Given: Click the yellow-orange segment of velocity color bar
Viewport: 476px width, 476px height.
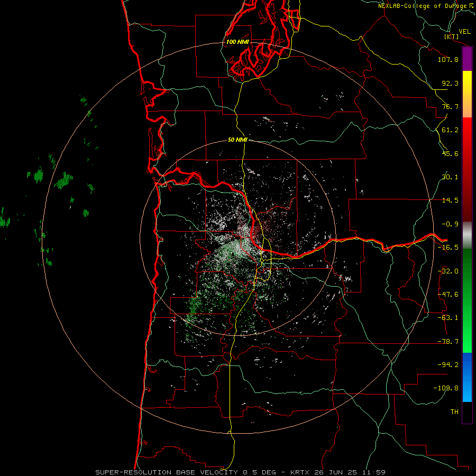Looking at the screenshot, I should click(x=467, y=94).
